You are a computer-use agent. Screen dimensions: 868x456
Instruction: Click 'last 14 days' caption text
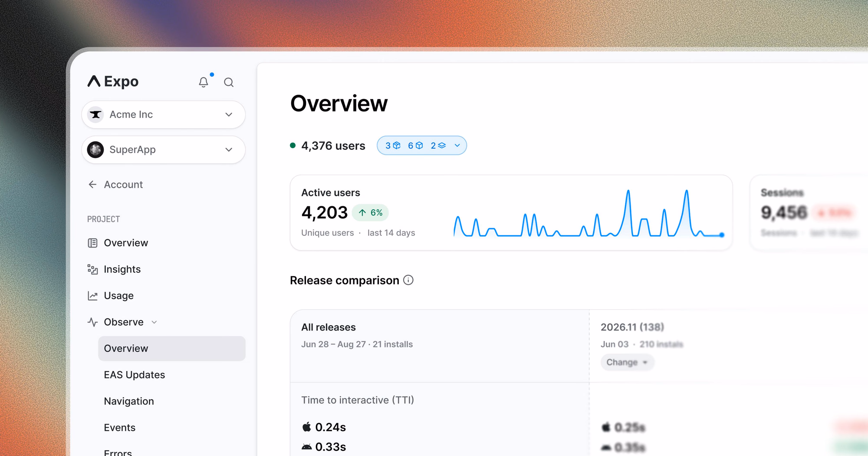[391, 233]
